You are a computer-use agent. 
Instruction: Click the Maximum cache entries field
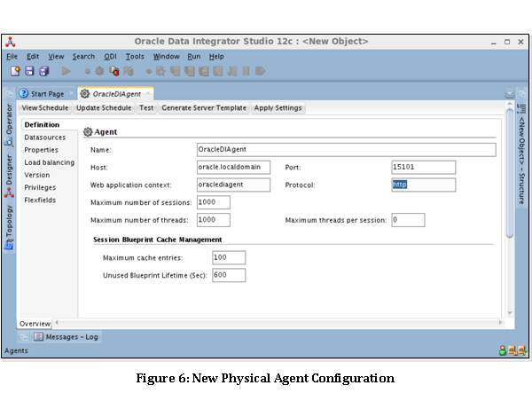point(229,257)
